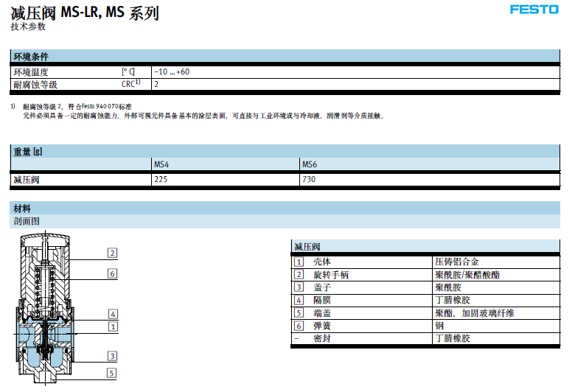
Task: Click the "密封" part name
Action: 322,338
